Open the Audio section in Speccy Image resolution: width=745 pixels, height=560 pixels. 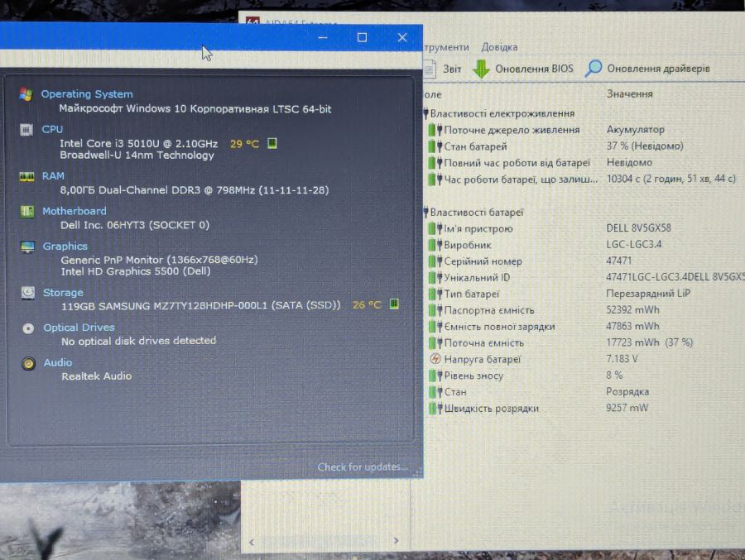(58, 362)
